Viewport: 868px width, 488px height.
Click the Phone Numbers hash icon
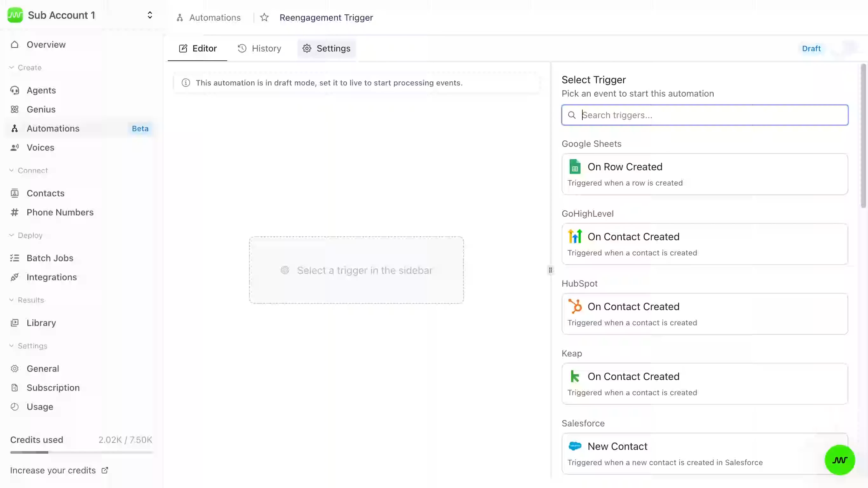pyautogui.click(x=15, y=212)
